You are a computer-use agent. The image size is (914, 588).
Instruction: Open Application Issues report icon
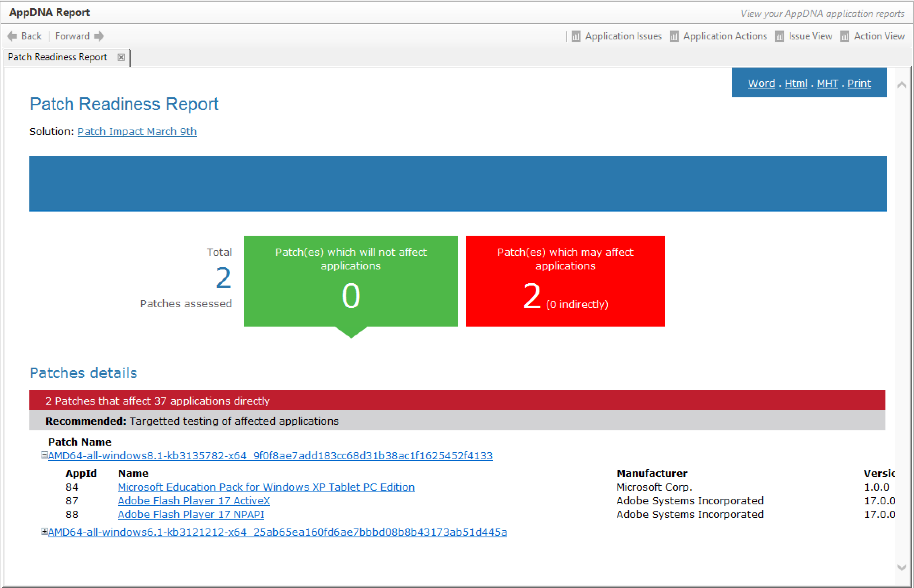[x=576, y=37]
